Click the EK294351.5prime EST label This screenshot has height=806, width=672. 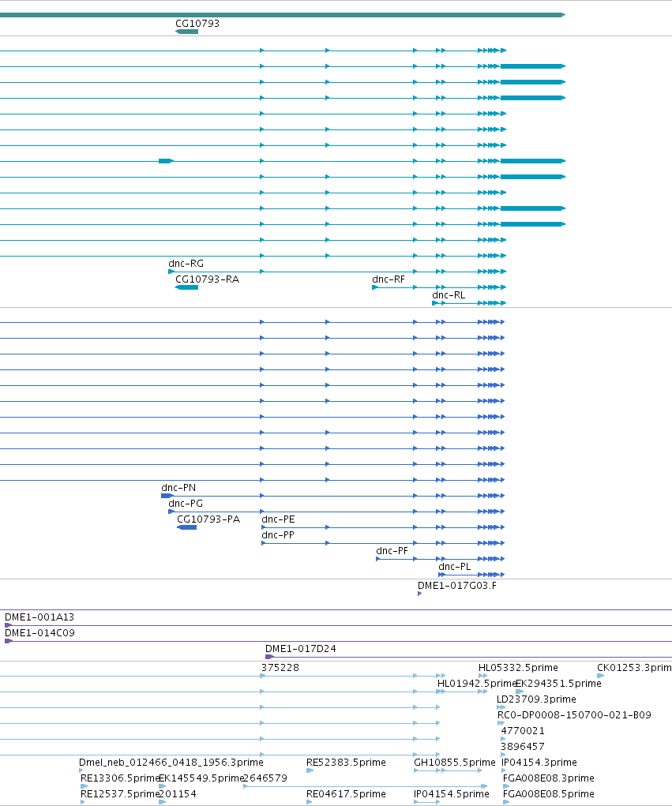tap(558, 683)
